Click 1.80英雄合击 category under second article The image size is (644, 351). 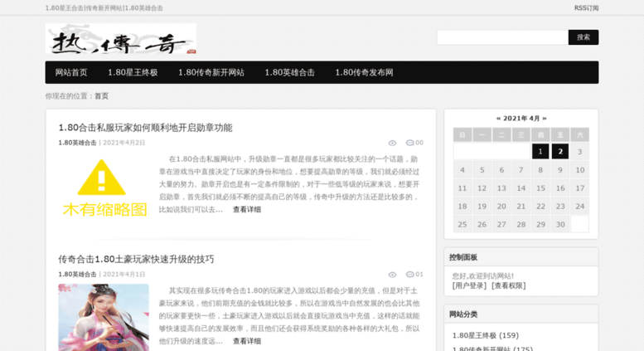pyautogui.click(x=77, y=274)
